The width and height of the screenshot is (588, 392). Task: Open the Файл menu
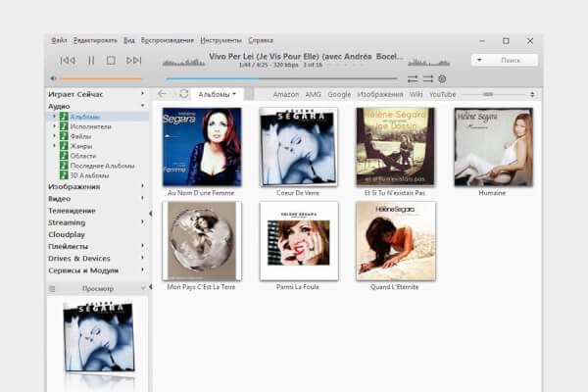coord(59,40)
